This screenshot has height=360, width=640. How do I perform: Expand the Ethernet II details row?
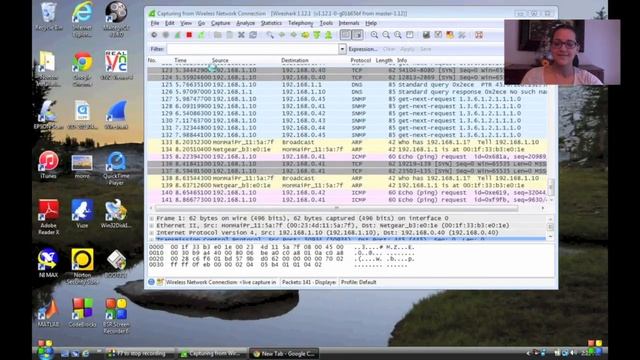tap(151, 225)
